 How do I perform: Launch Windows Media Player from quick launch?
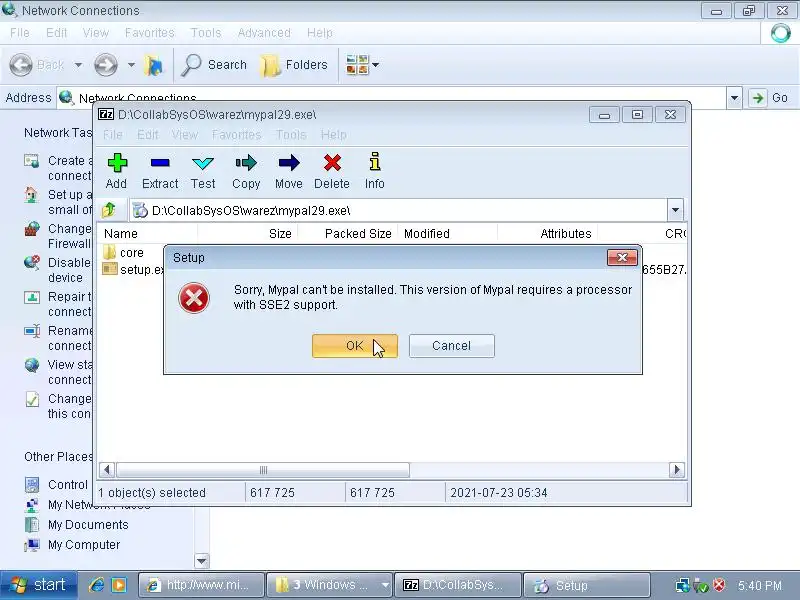(119, 585)
